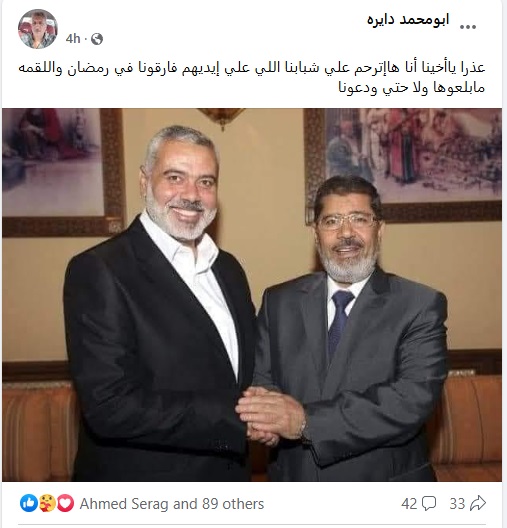Open Ahmed Serag's name in reactions

[x=124, y=504]
